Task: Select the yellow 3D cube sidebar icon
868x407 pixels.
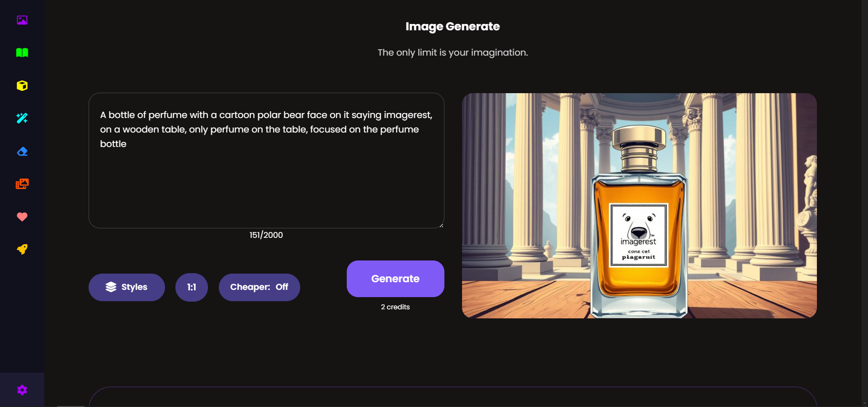Action: tap(22, 85)
